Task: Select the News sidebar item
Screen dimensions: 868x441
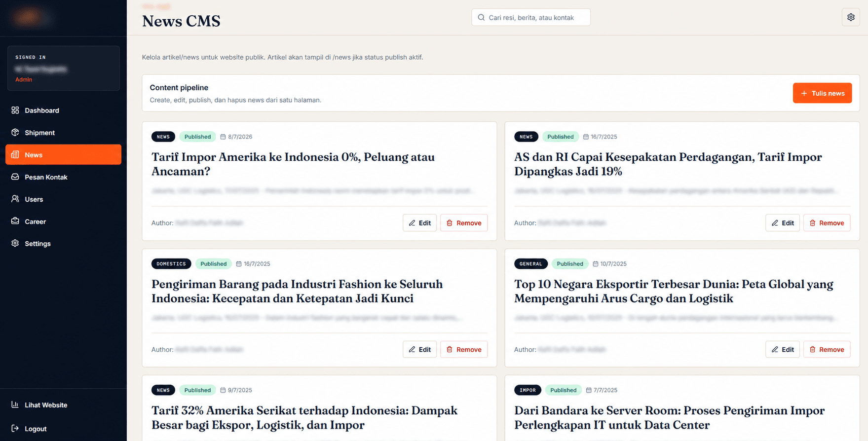Action: 63,154
